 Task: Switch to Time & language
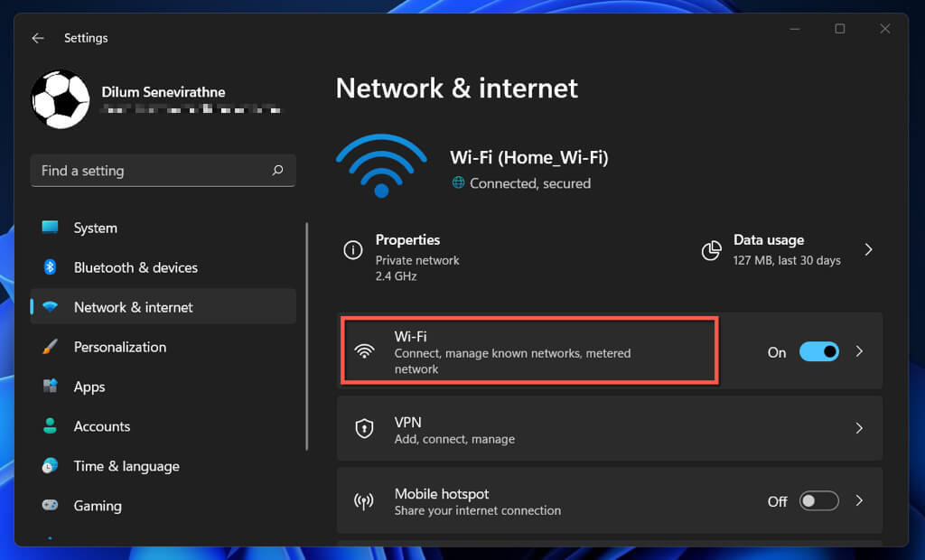(x=163, y=466)
